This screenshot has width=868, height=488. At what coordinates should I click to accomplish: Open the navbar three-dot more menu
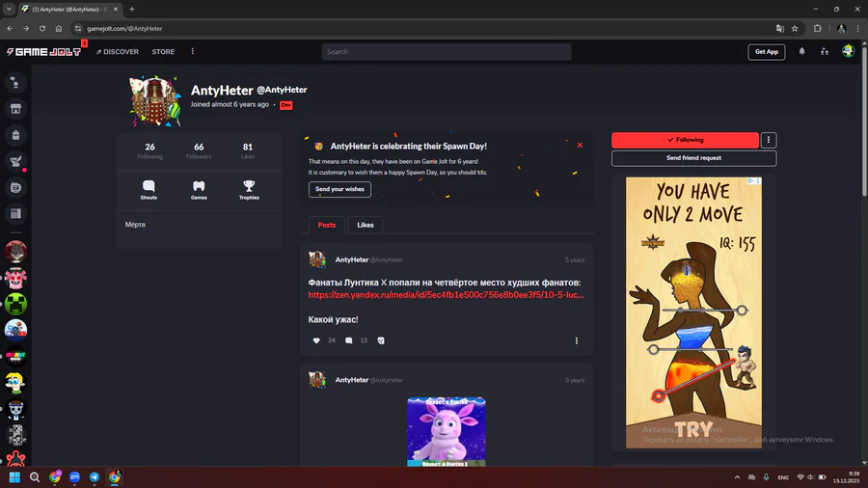[x=193, y=51]
